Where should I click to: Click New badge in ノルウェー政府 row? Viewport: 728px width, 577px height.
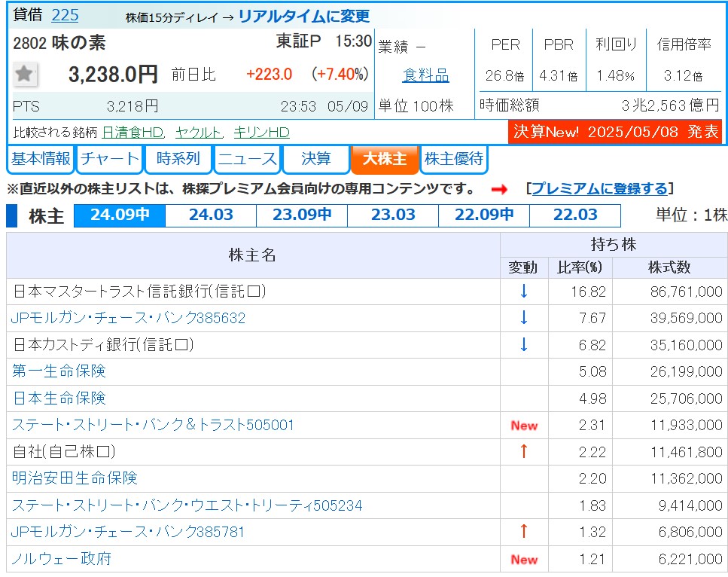(524, 560)
